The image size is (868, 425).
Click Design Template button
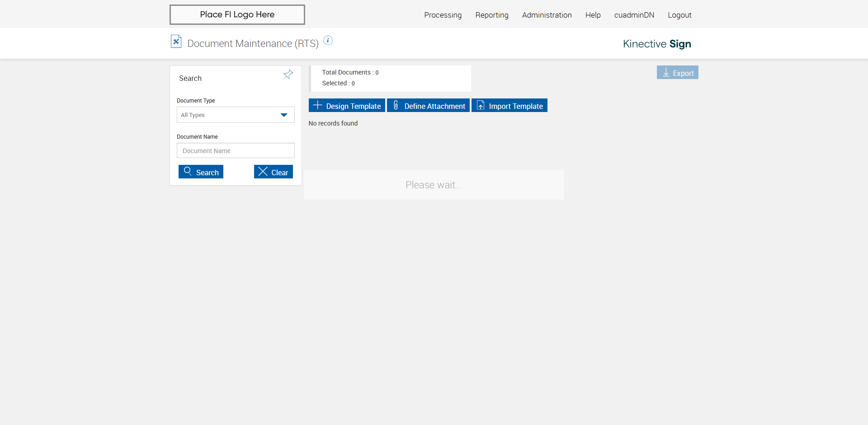[347, 105]
